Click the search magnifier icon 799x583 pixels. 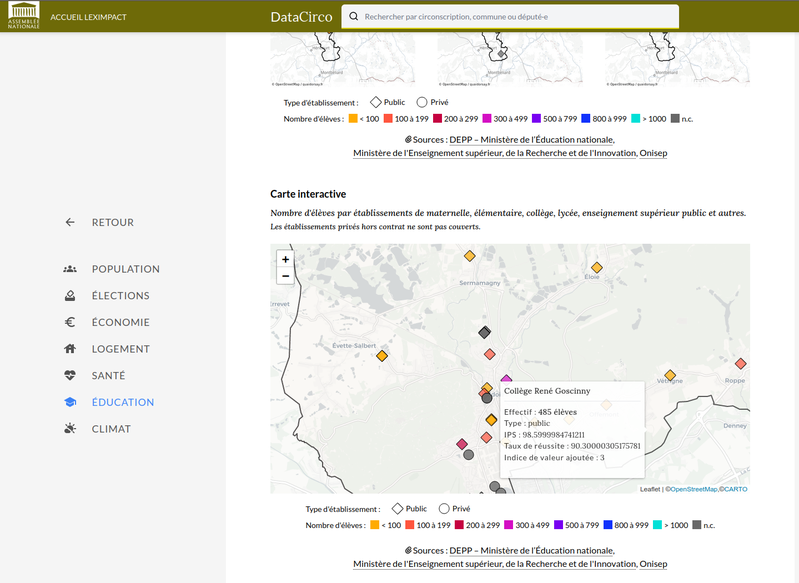[x=354, y=17]
